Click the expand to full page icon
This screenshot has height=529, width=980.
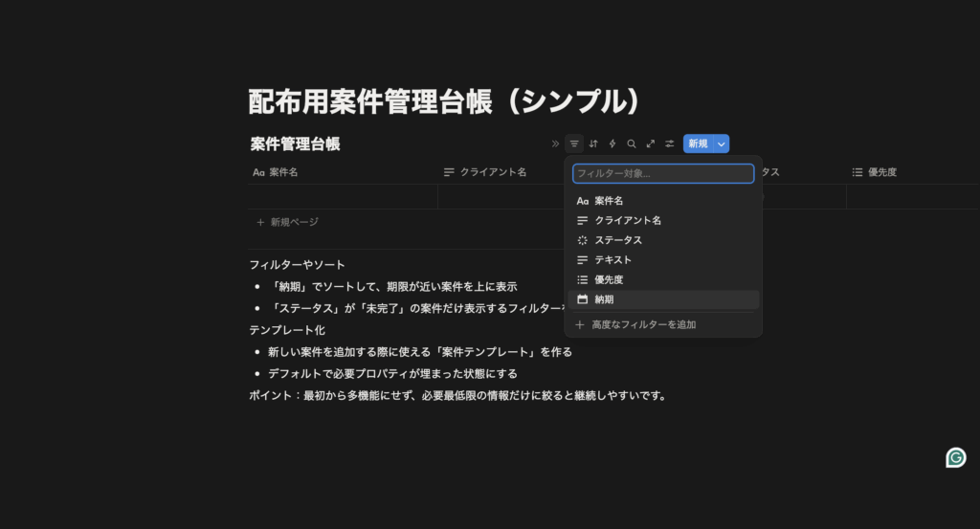[x=651, y=143]
